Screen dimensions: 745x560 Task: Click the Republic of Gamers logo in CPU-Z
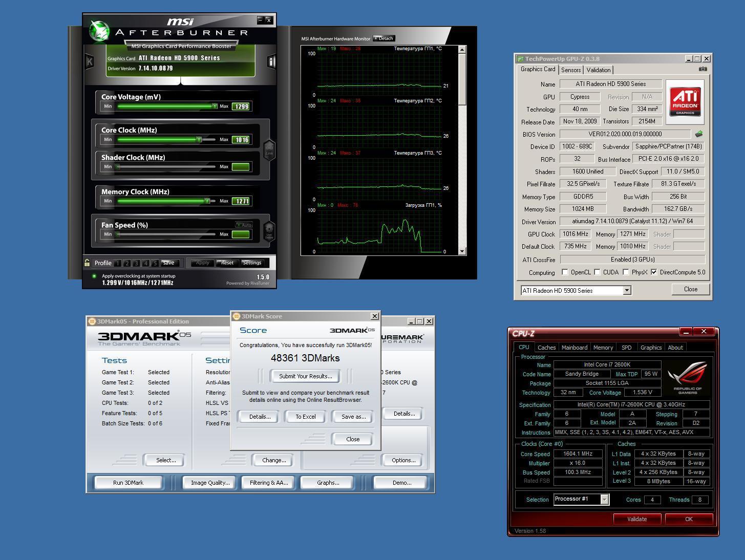point(688,377)
